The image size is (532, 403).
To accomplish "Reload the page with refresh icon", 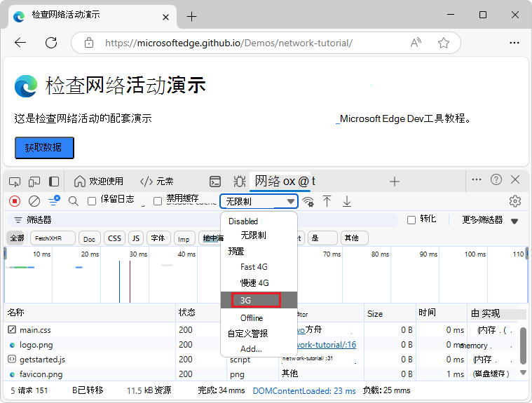I will (x=51, y=43).
